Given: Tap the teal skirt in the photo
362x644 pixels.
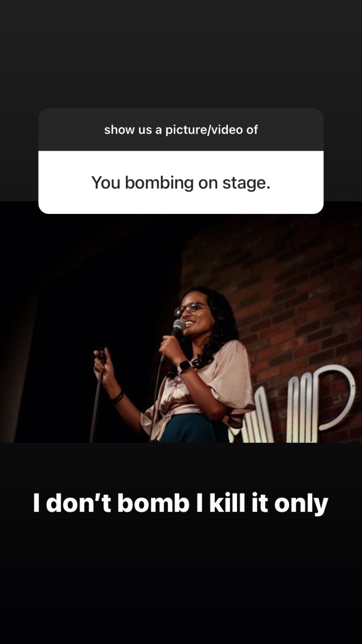Looking at the screenshot, I should pos(193,429).
